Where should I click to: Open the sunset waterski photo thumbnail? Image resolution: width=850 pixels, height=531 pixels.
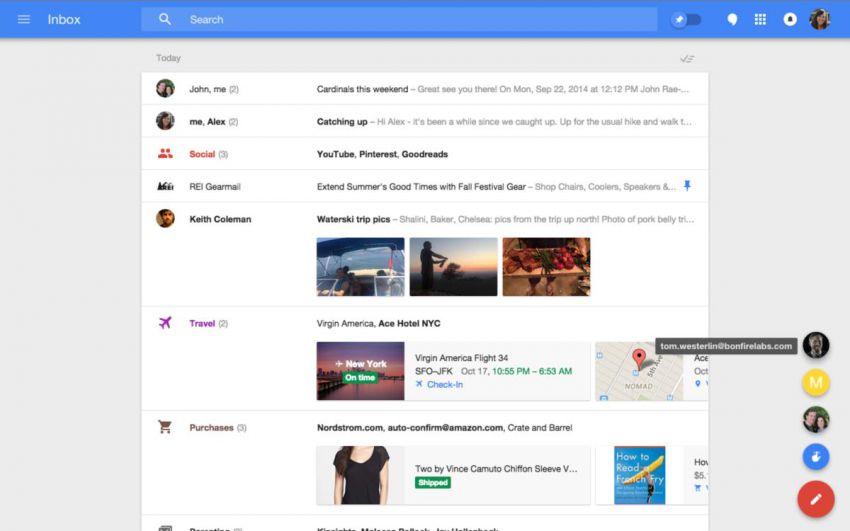[x=453, y=266]
